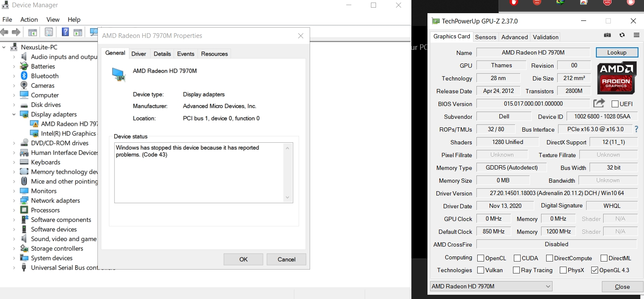This screenshot has height=299, width=644.
Task: Click the Cameras webcam icon in tree
Action: [24, 85]
